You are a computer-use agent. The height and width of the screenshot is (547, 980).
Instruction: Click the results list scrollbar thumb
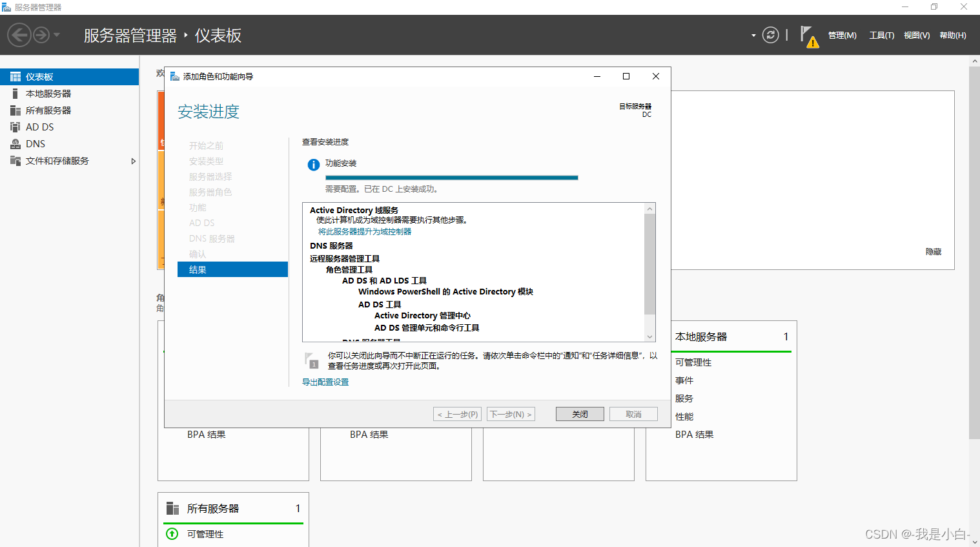pos(650,263)
